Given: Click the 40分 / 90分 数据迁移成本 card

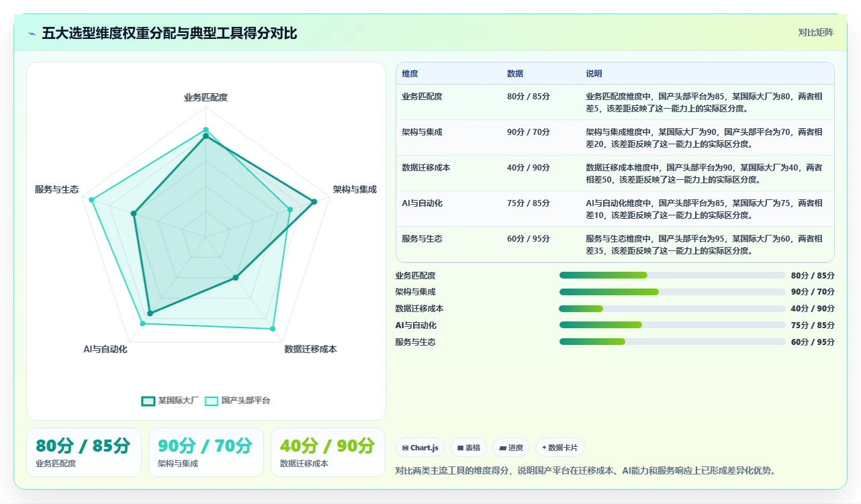Looking at the screenshot, I should pyautogui.click(x=328, y=452).
